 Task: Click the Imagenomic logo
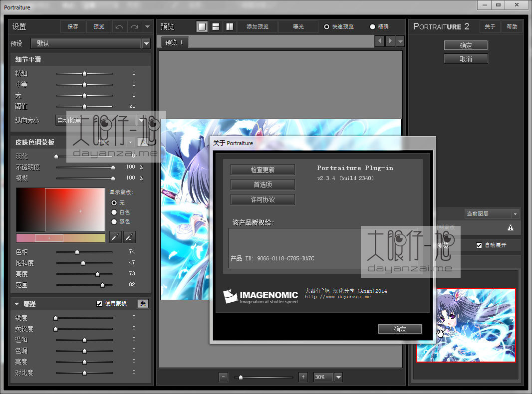(261, 297)
